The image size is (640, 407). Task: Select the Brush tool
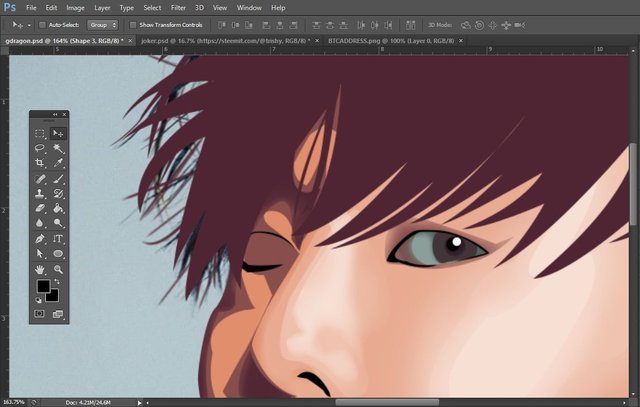click(58, 179)
